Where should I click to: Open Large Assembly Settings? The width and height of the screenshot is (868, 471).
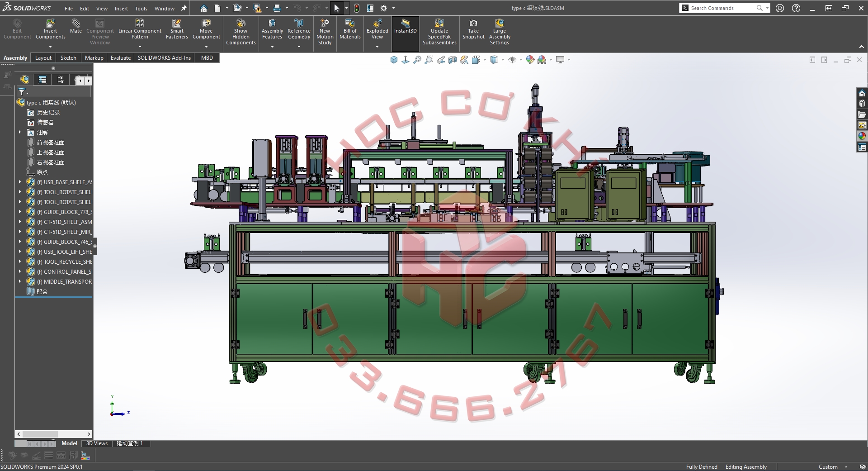[500, 32]
